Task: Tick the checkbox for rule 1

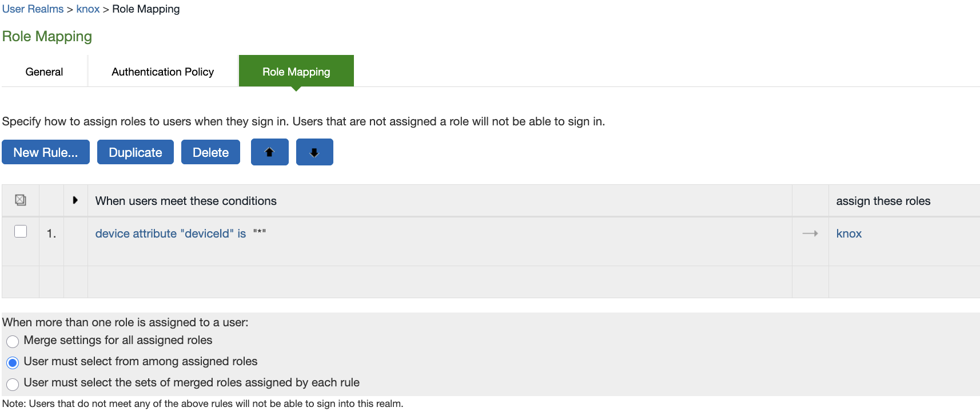Action: point(21,231)
